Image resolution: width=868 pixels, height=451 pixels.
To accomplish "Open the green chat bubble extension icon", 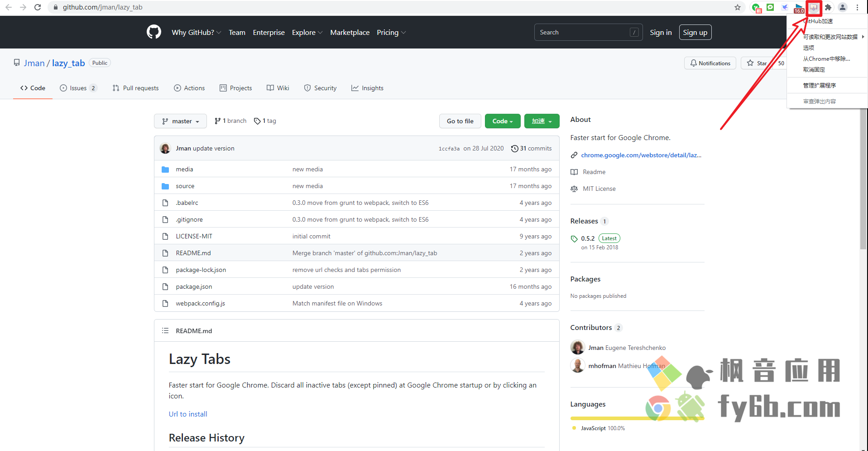I will click(770, 7).
